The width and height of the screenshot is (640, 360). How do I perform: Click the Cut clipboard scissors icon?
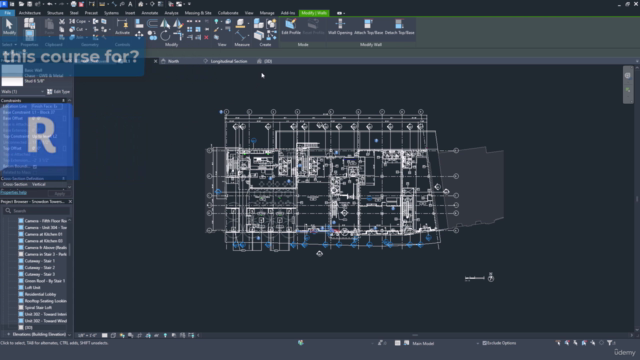click(62, 21)
